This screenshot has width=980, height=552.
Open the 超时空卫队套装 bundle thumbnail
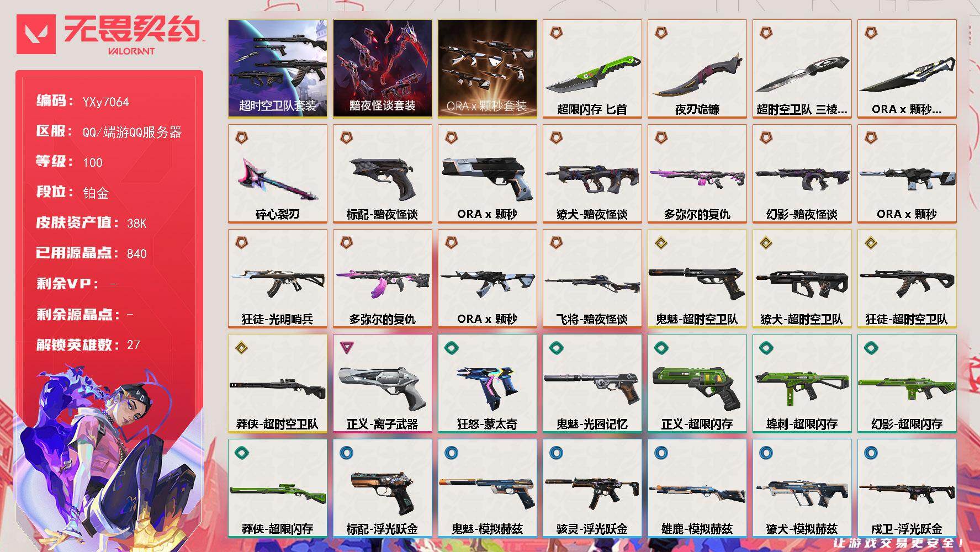[278, 69]
